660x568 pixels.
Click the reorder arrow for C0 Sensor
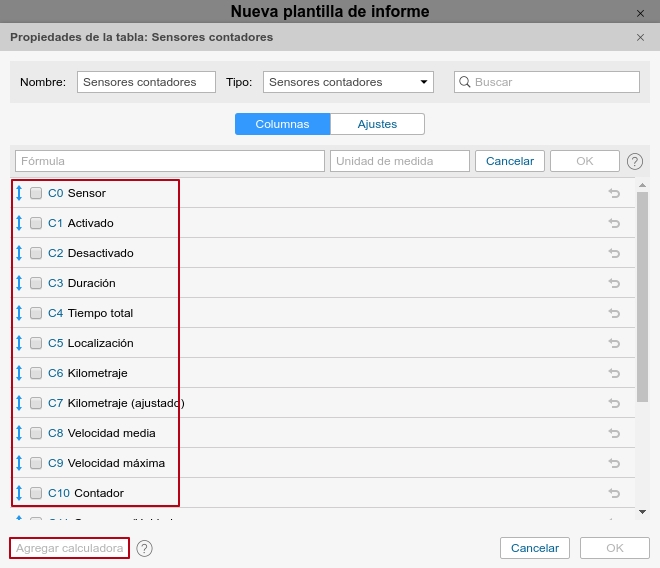pos(19,193)
